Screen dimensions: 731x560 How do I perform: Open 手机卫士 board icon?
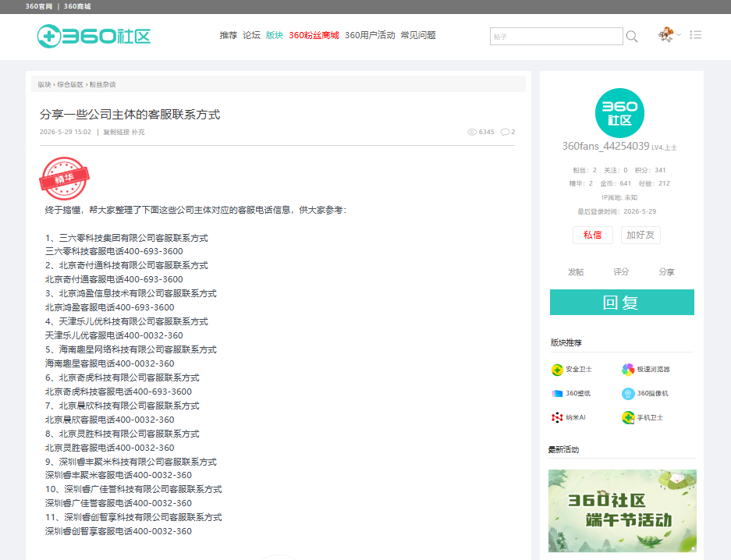(628, 418)
